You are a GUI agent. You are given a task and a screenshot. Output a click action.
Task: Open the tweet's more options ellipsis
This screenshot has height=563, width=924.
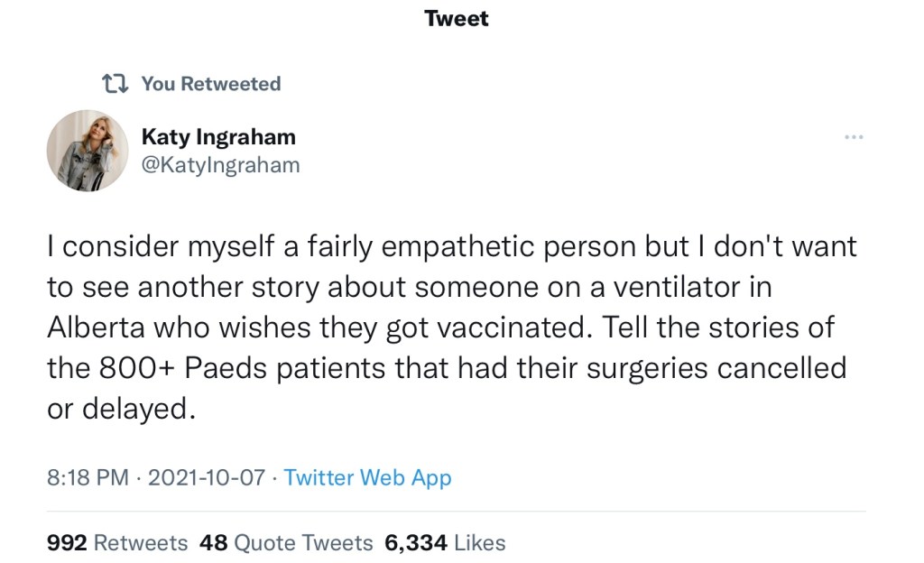854,137
